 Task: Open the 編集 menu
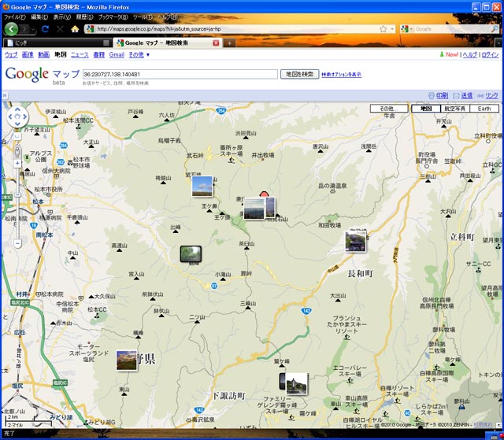(39, 17)
